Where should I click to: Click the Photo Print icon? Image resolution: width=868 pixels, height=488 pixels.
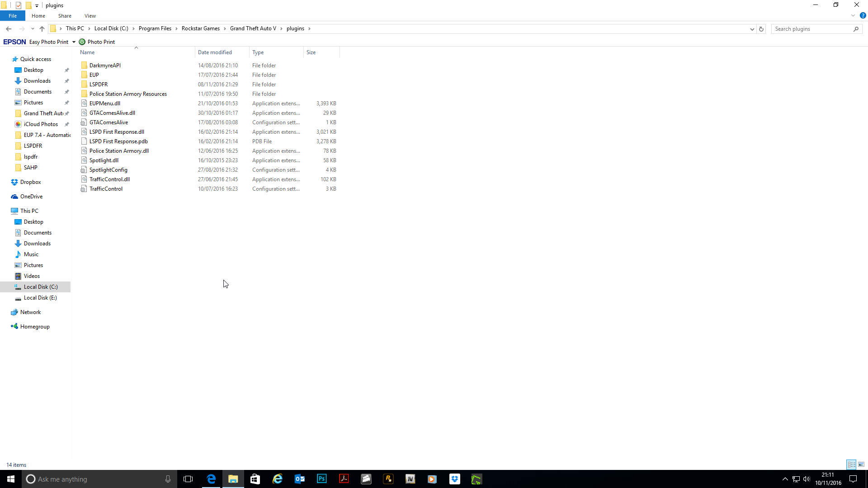(82, 42)
